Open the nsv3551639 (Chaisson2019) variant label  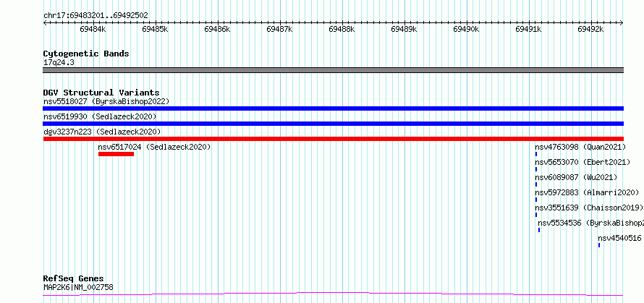(589, 208)
